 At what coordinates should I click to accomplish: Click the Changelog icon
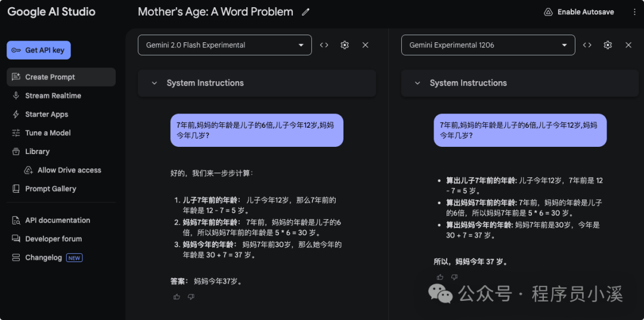pos(16,257)
